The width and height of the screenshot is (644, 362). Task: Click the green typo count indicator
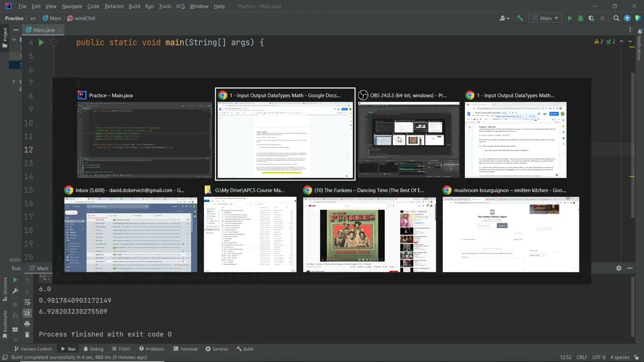611,42
